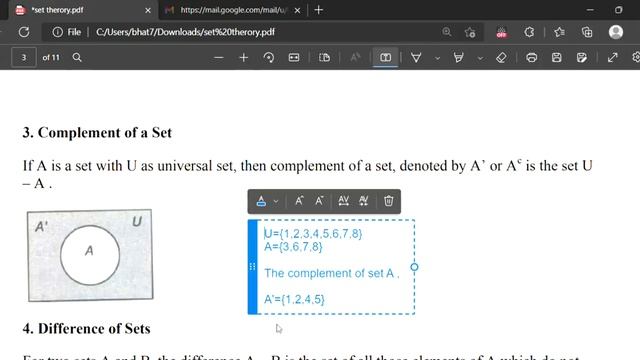Open the extensions puzzle icon
Screen dimensions: 640x360
[529, 32]
